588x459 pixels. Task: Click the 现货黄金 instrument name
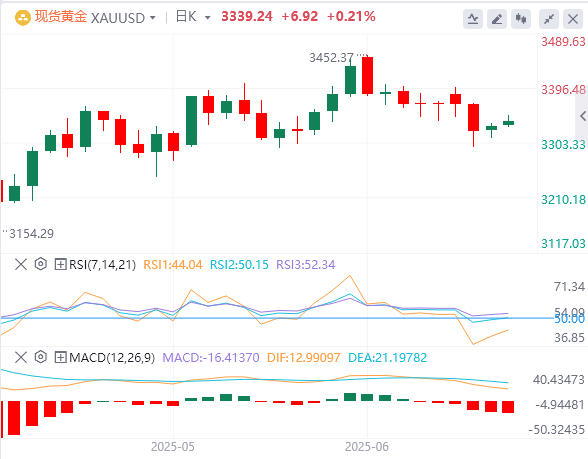61,17
